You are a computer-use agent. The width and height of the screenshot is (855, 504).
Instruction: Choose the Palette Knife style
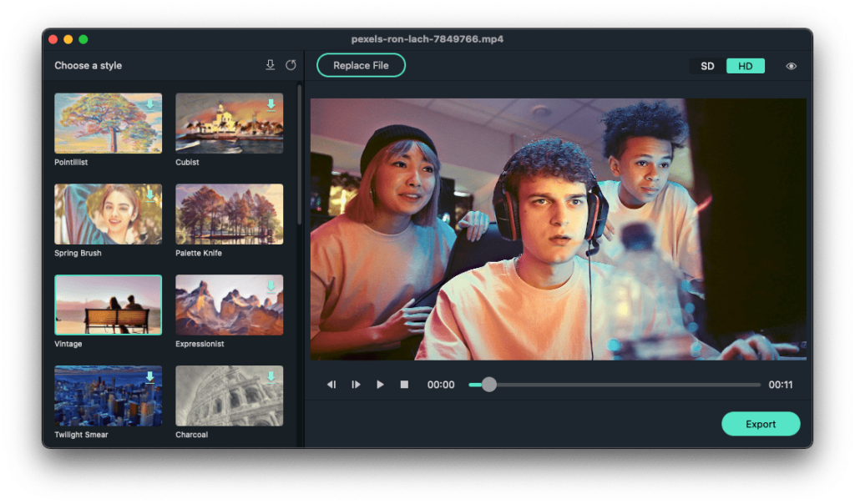229,214
